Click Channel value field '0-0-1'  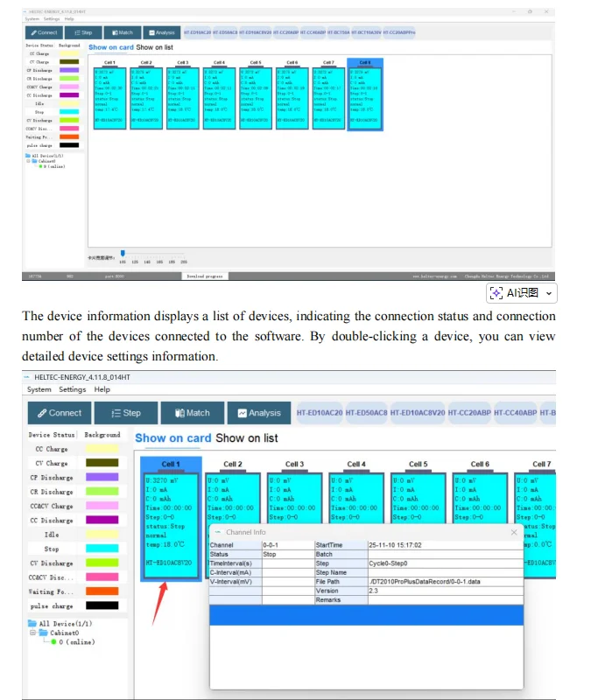(x=289, y=545)
